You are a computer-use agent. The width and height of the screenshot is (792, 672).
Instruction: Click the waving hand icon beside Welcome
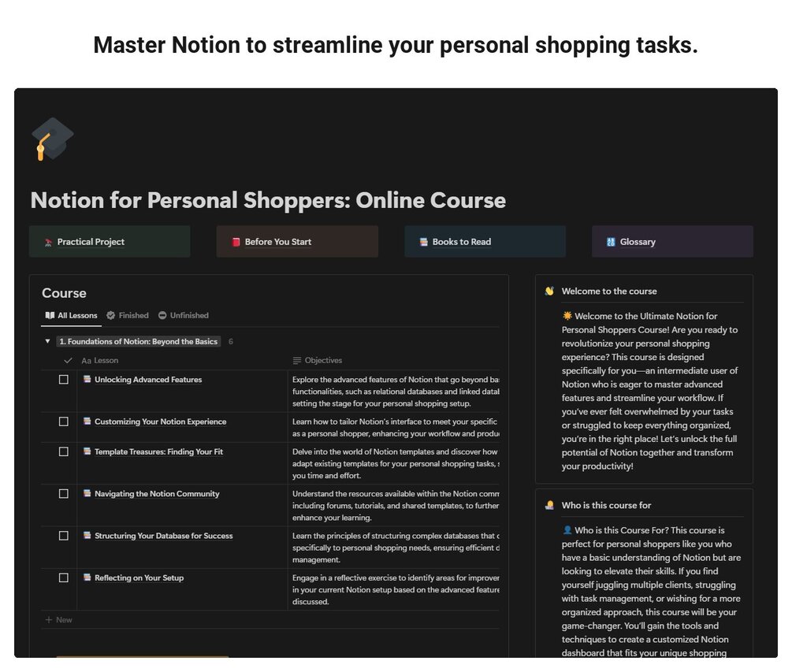click(x=549, y=291)
